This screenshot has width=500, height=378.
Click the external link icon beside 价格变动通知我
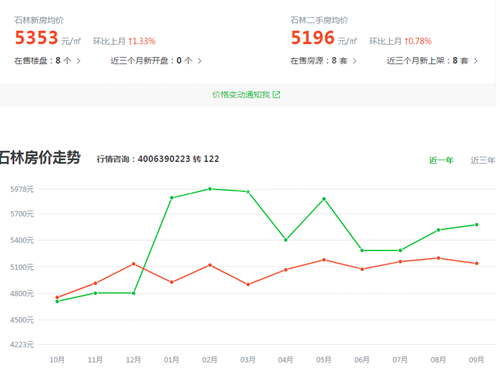276,95
